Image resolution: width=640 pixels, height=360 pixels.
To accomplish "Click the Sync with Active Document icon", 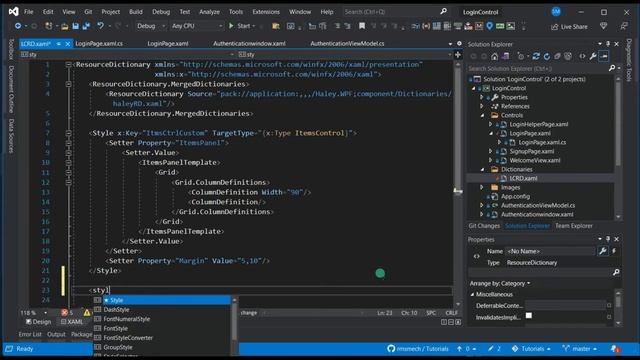I will pos(536,56).
